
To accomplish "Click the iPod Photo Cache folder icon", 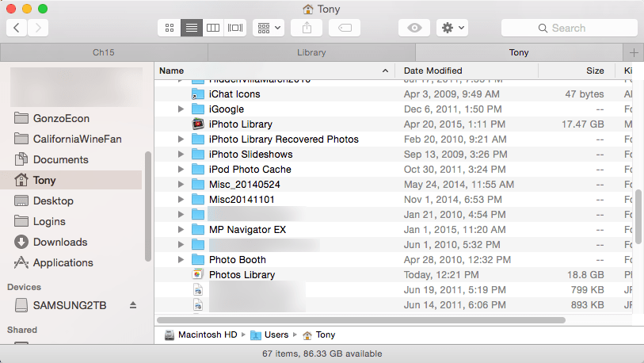I will coord(198,169).
